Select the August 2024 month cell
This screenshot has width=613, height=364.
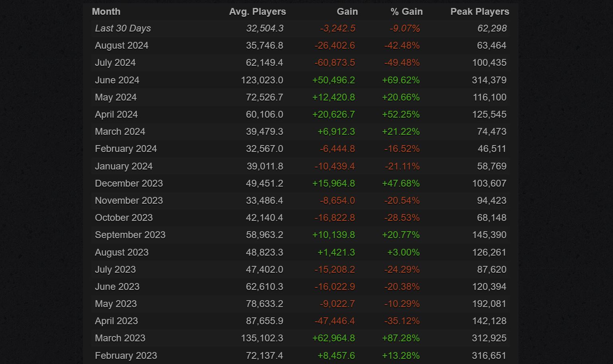122,45
